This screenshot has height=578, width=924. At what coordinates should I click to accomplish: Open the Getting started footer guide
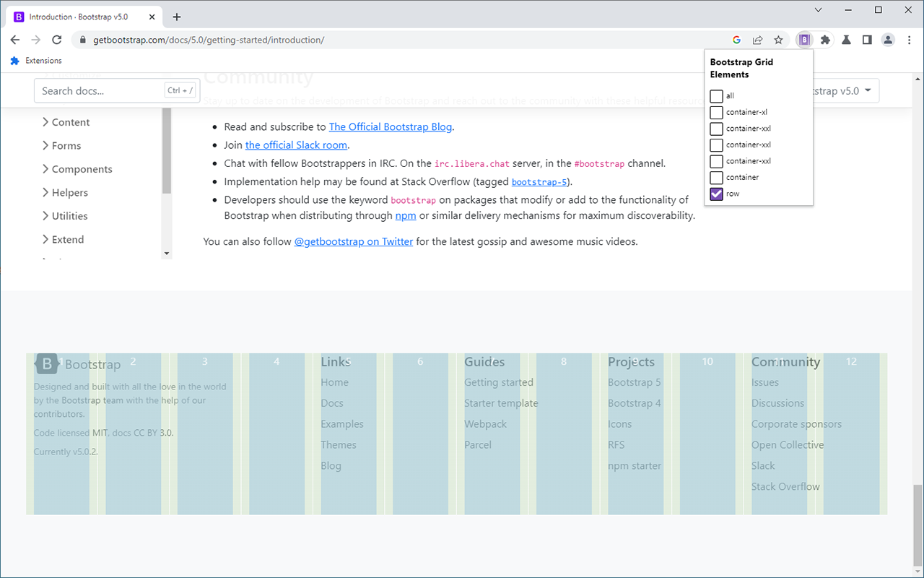pos(499,382)
